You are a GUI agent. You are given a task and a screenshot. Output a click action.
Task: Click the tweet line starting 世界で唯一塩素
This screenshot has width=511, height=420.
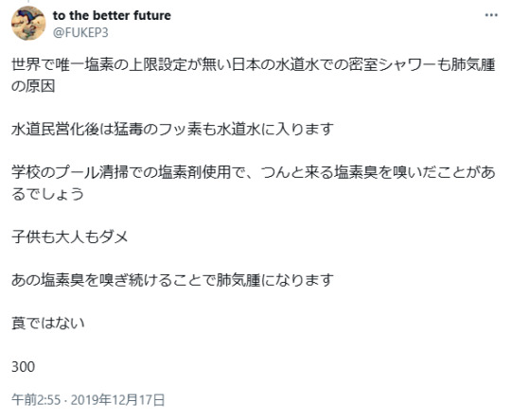[x=254, y=65]
